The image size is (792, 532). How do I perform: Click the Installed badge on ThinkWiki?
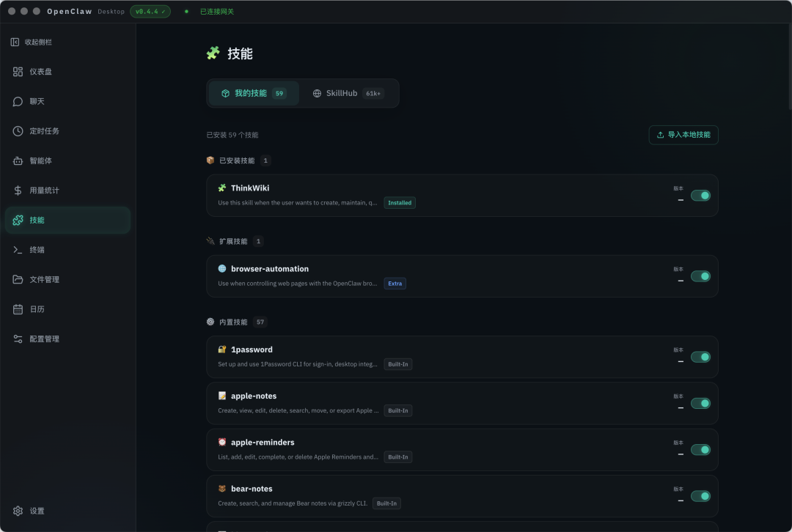point(400,203)
